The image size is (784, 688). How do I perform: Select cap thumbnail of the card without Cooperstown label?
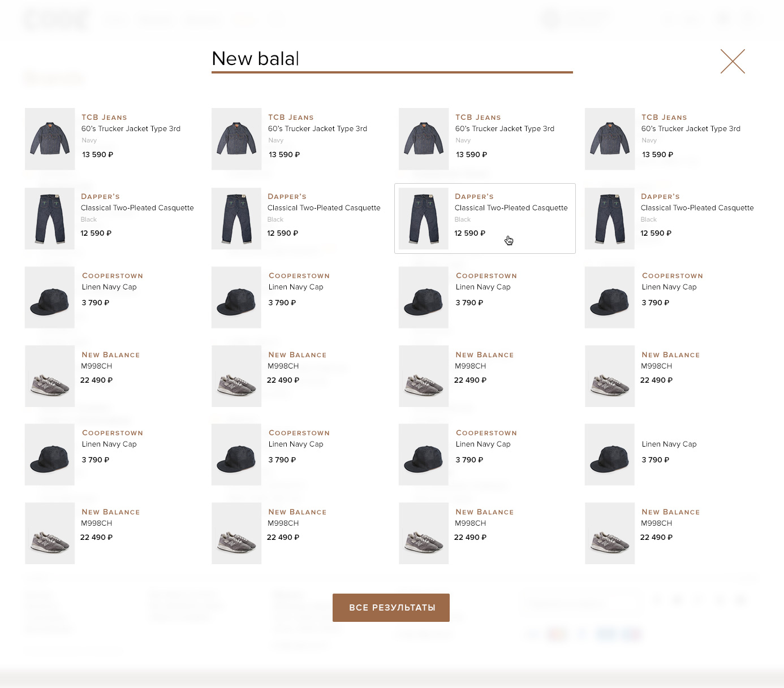pos(610,455)
